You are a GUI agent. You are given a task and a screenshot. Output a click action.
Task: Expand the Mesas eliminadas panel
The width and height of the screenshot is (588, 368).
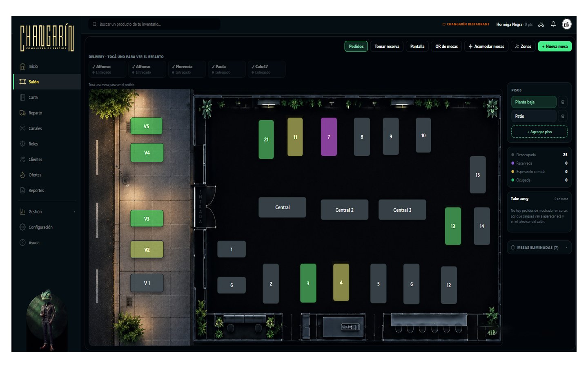coord(539,247)
